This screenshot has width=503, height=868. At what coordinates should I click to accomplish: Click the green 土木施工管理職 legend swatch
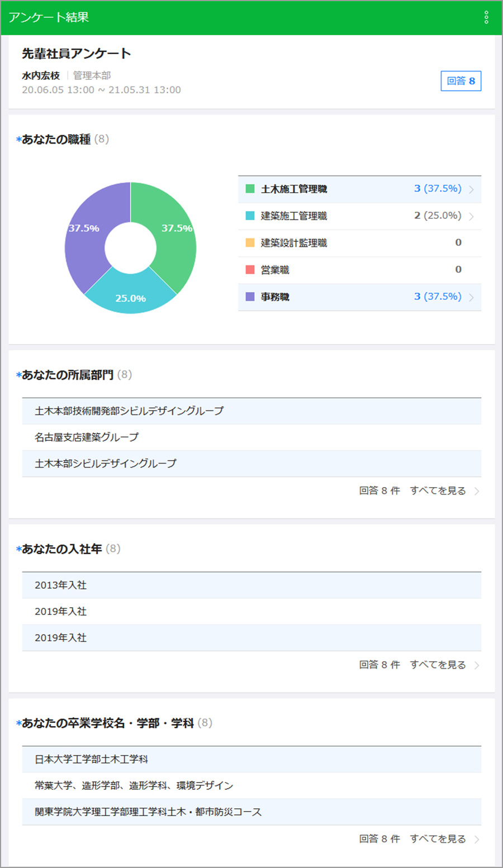pos(250,189)
